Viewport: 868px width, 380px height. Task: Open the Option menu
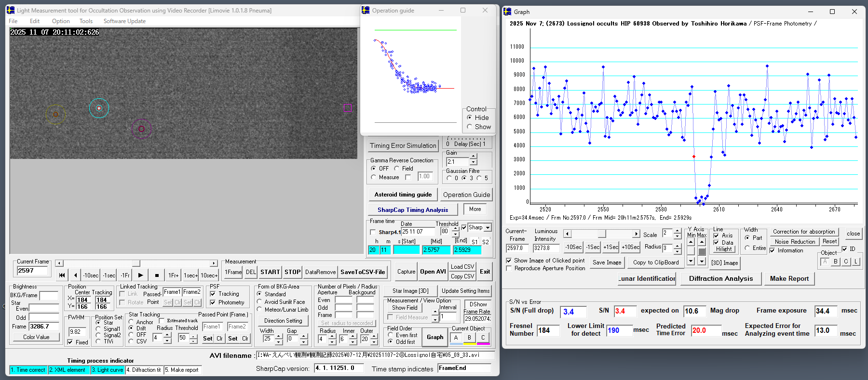(x=61, y=21)
